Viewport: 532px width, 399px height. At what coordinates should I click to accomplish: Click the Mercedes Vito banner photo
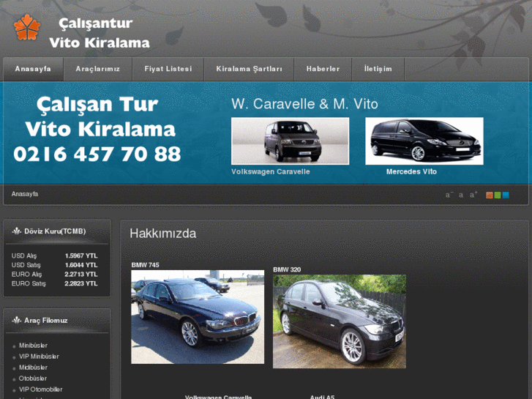(x=424, y=141)
